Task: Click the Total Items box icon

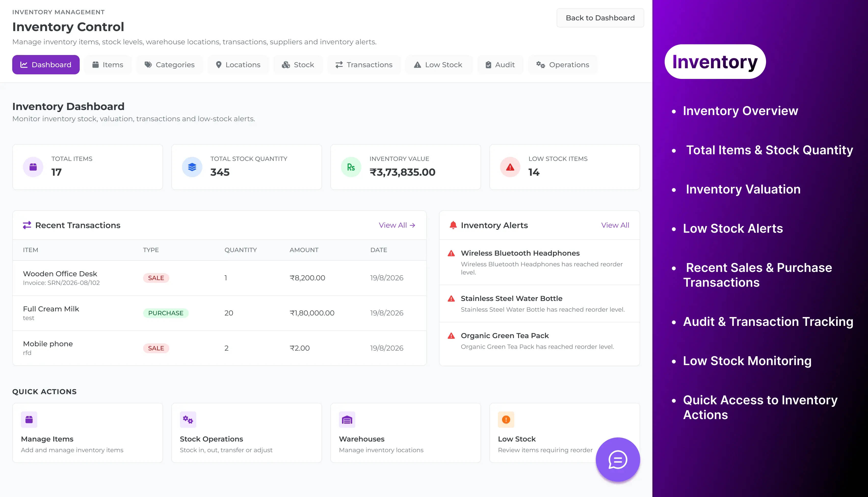Action: 33,167
